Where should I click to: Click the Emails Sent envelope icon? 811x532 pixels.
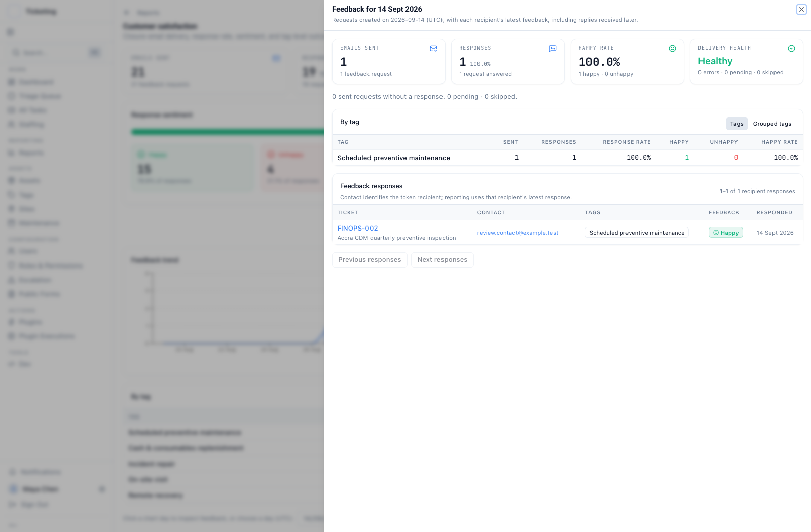click(x=433, y=49)
